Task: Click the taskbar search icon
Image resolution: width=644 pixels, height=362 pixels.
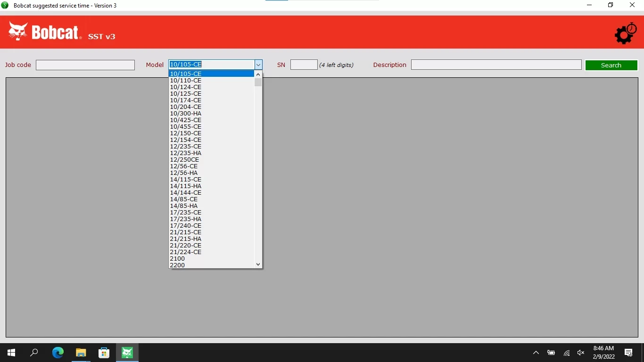Action: coord(34,353)
